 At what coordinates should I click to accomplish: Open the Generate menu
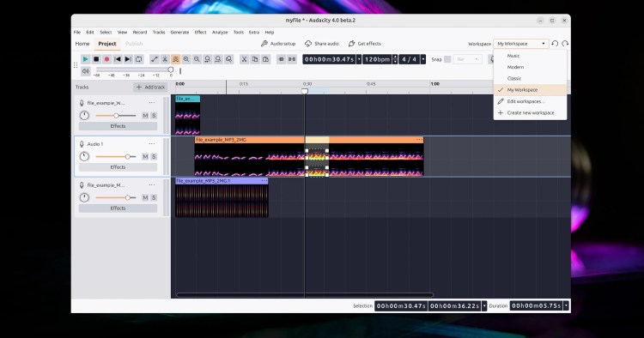180,32
